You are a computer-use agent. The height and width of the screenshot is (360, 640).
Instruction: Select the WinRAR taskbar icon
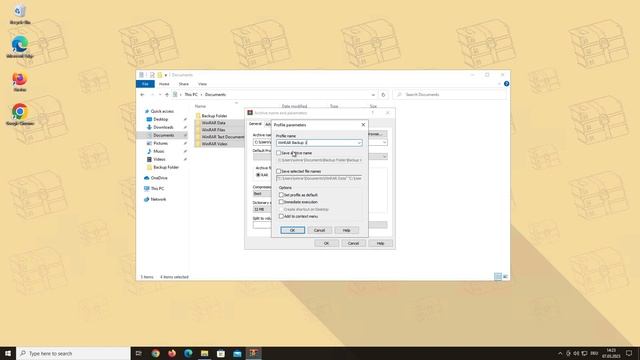(253, 353)
